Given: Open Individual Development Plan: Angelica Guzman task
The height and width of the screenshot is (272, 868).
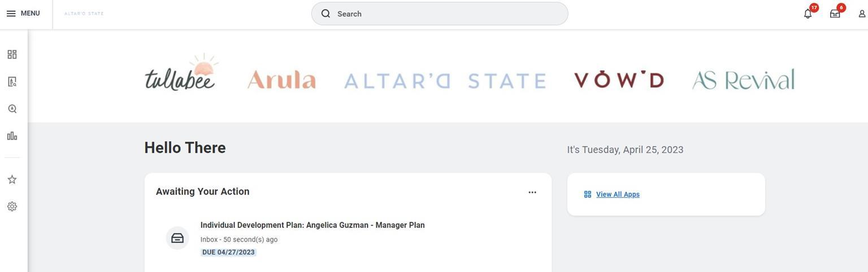Looking at the screenshot, I should (x=313, y=225).
